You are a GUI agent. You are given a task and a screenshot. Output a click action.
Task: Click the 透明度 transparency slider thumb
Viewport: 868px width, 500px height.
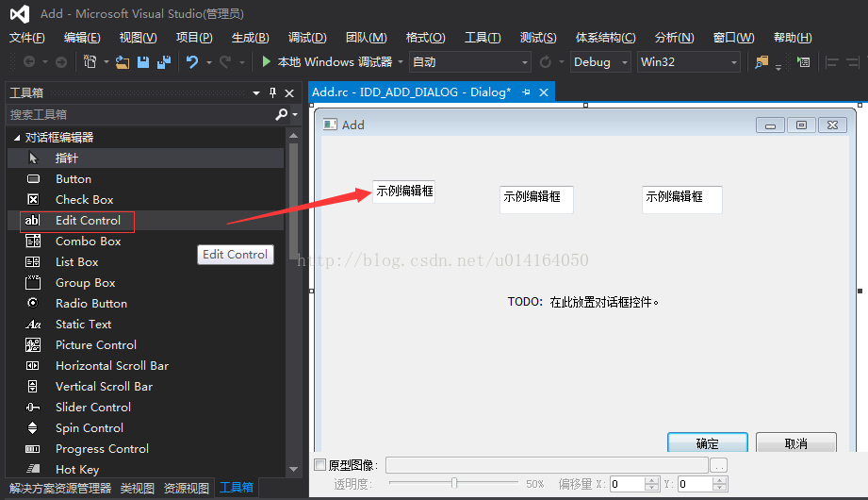coord(454,483)
